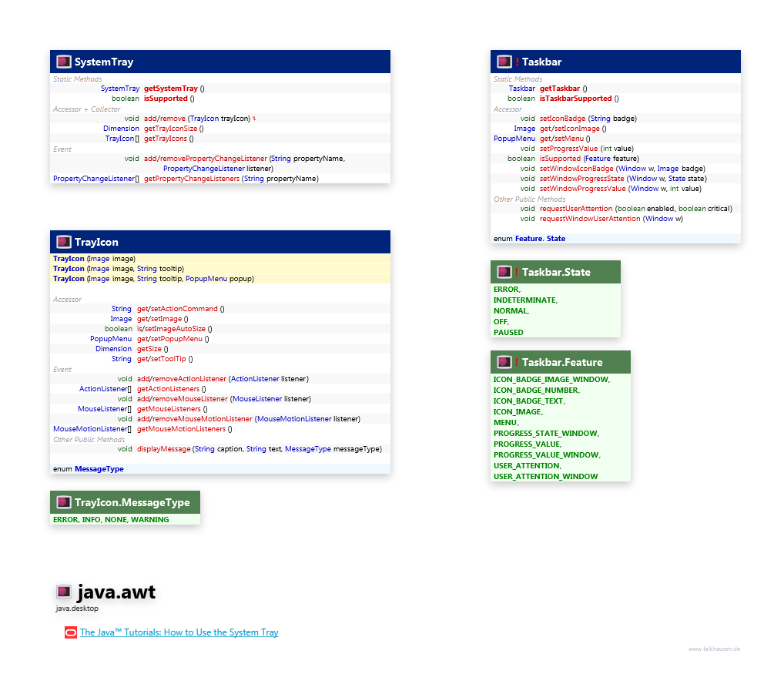Click the setIconBadge method
784x684 pixels.
click(x=562, y=119)
